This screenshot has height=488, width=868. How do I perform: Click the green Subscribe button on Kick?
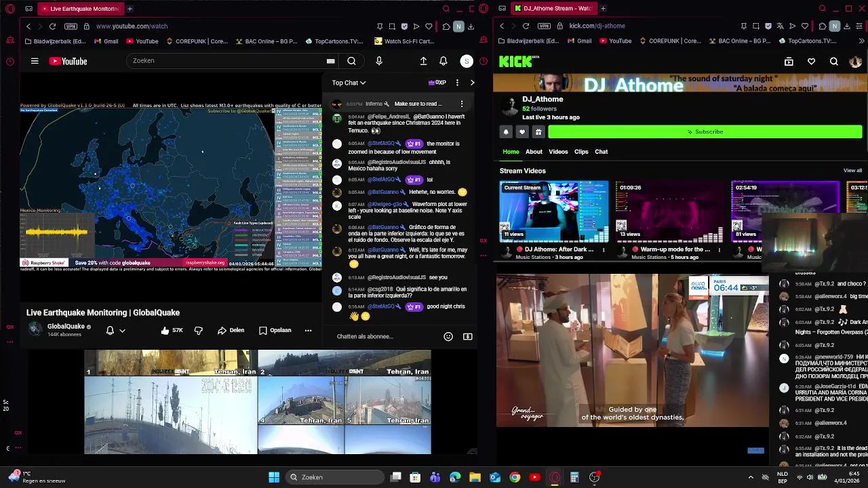coord(705,131)
